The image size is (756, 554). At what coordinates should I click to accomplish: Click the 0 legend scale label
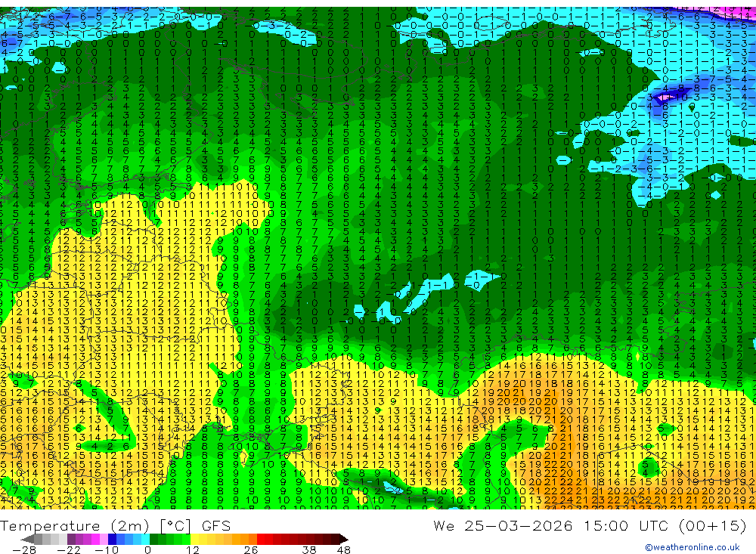point(147,549)
